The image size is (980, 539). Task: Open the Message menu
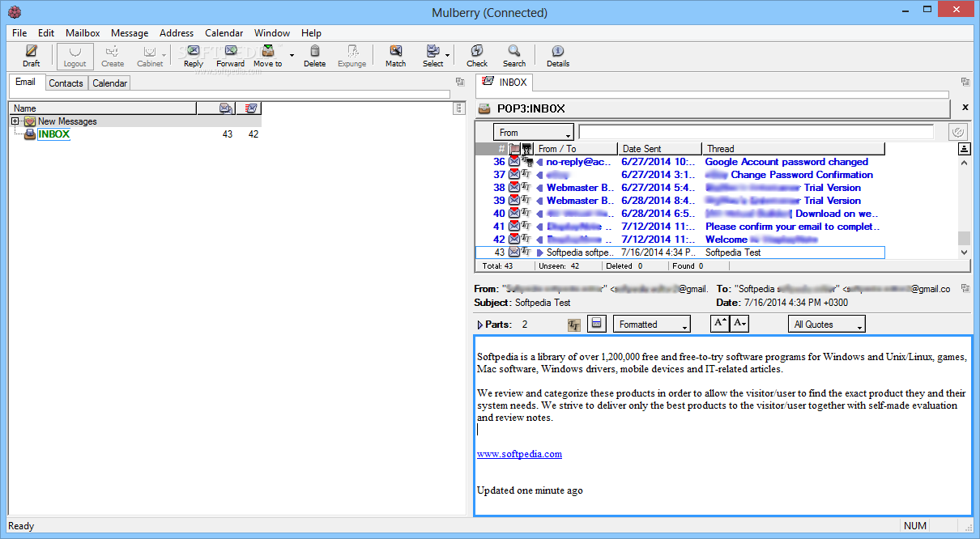coord(130,33)
